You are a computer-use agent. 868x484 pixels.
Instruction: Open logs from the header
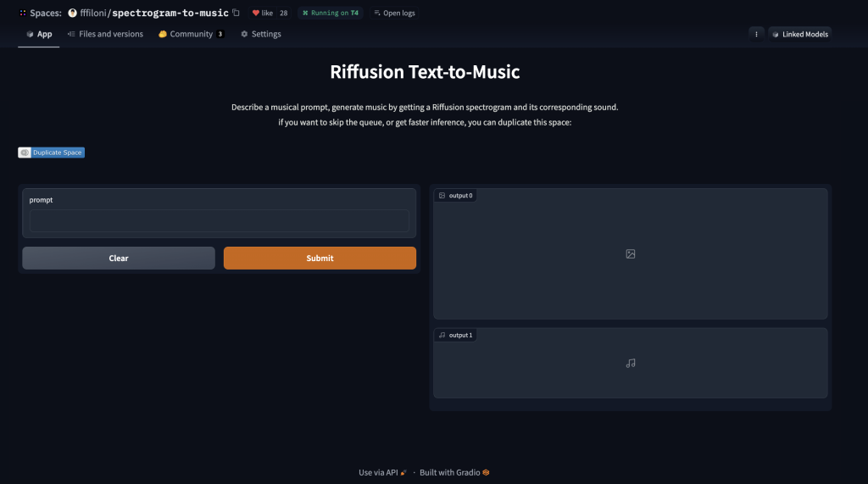point(393,13)
